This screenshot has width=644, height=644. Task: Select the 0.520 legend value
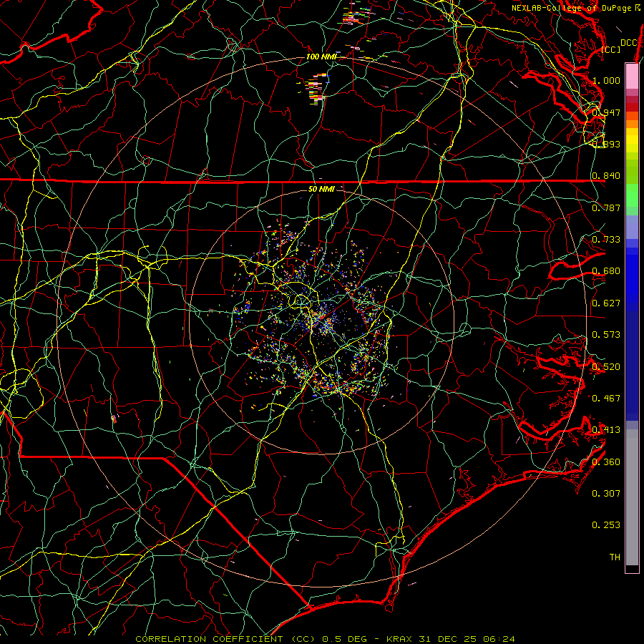tap(606, 366)
